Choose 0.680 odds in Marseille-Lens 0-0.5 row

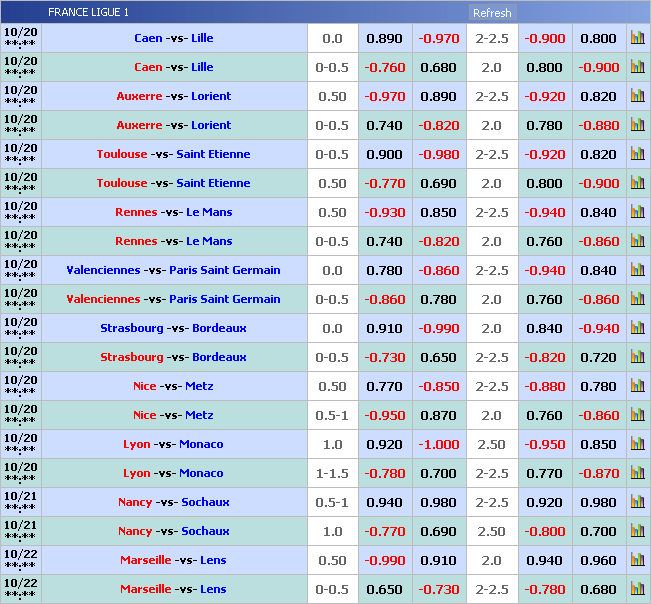(599, 589)
